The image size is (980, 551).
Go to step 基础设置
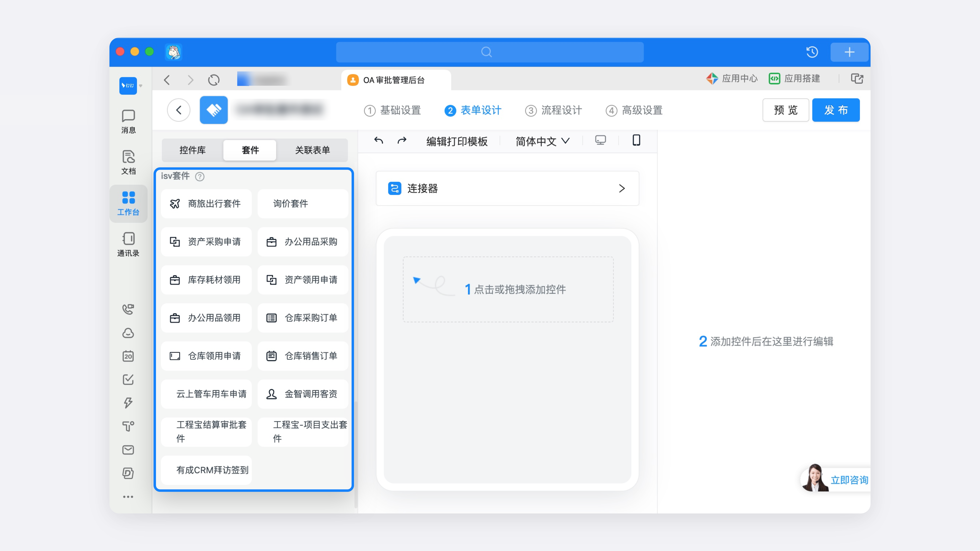[x=392, y=110]
